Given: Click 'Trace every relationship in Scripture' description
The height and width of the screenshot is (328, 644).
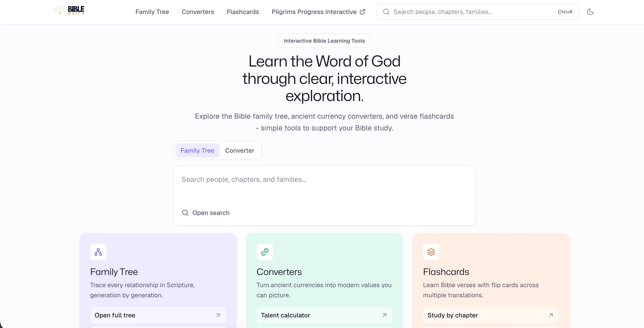Looking at the screenshot, I should (x=142, y=290).
